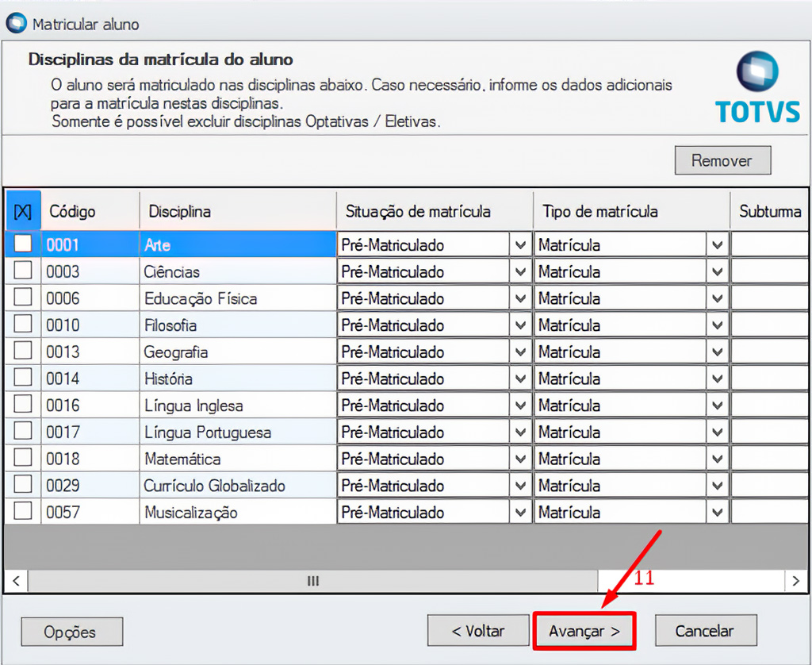The width and height of the screenshot is (812, 665).
Task: Click the TOTVS logo icon
Action: (x=756, y=73)
